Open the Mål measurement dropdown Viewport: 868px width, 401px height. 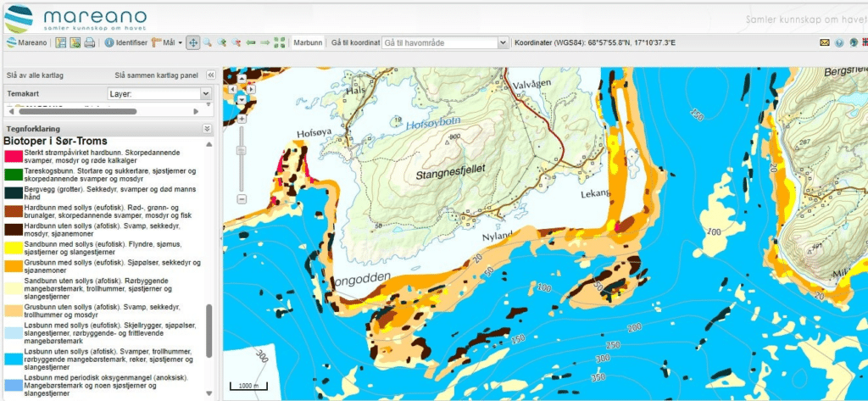[166, 42]
